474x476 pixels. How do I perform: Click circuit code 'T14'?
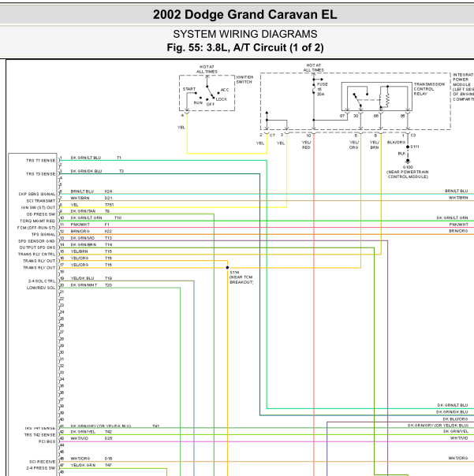[109, 245]
